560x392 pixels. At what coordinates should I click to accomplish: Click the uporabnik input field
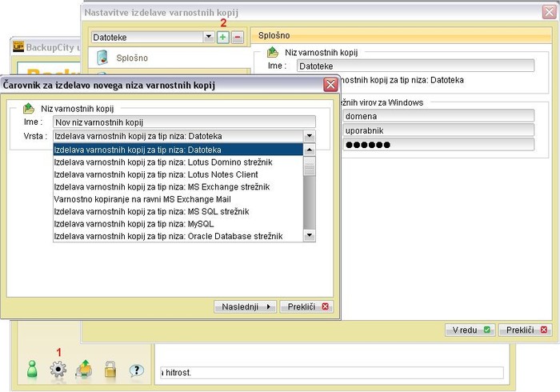click(x=438, y=130)
